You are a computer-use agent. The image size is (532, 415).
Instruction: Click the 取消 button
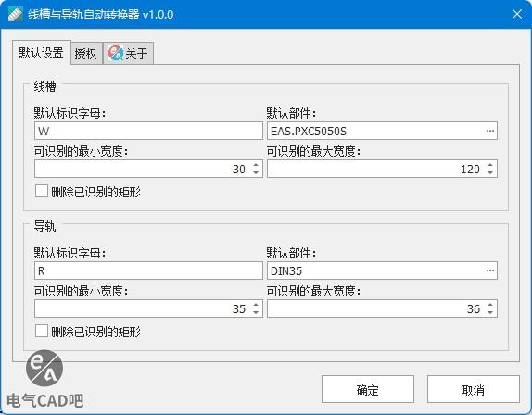(474, 389)
